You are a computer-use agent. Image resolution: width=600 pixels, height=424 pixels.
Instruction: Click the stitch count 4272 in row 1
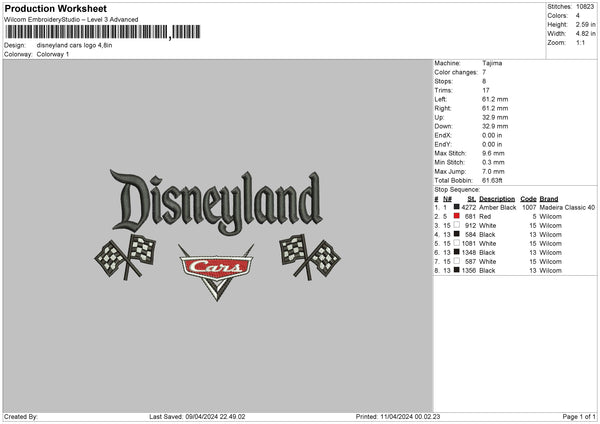tap(469, 207)
